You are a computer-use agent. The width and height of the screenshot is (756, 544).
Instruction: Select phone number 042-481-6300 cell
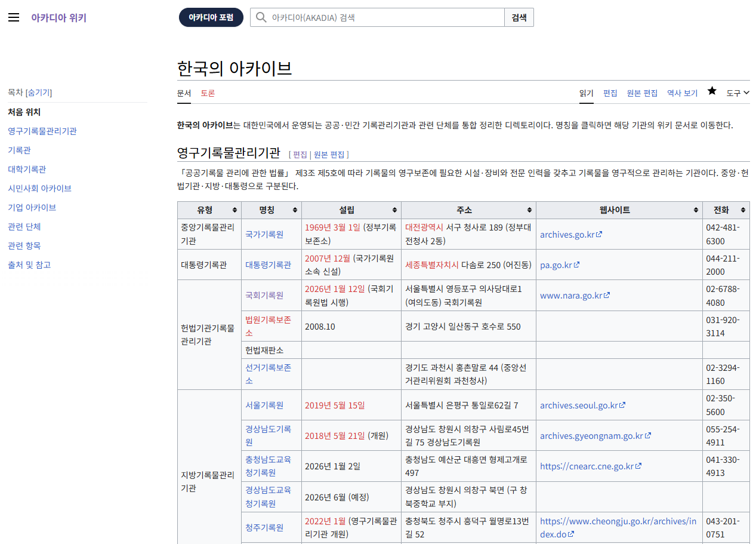(726, 234)
